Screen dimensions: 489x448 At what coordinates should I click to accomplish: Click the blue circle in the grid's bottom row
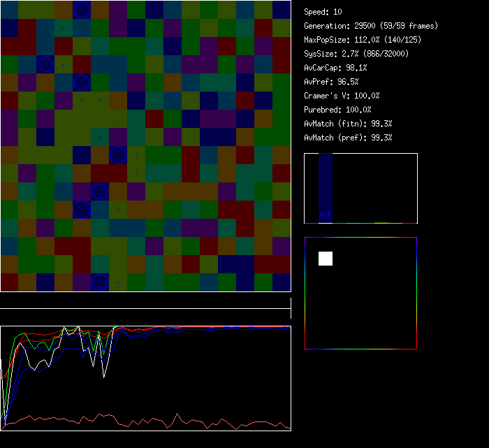[100, 282]
